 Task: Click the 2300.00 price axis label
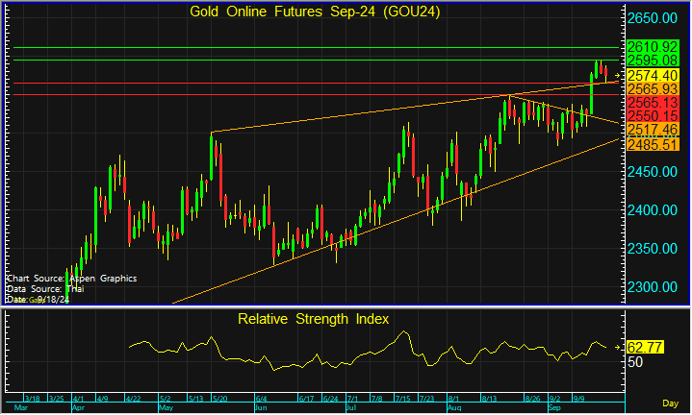coord(655,287)
